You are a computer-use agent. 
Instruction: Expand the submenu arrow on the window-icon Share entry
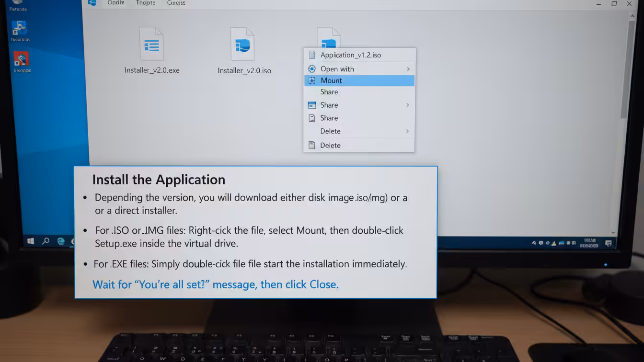point(408,105)
